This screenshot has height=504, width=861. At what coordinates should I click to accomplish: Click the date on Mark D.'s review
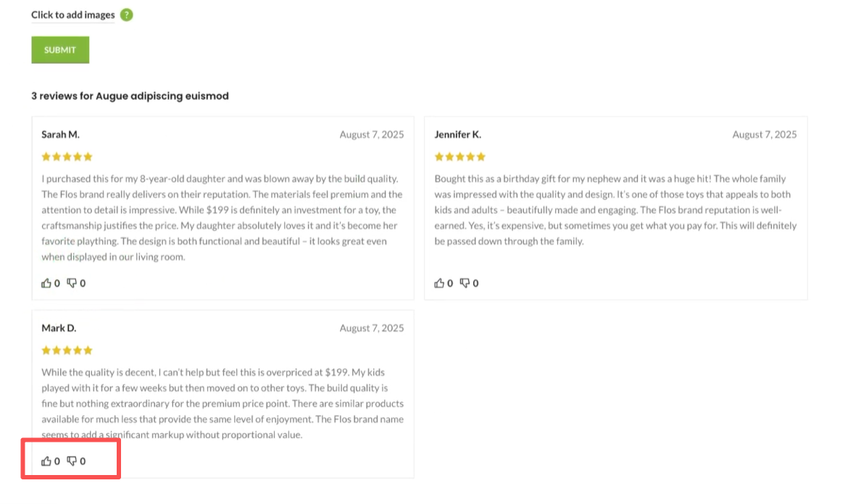click(372, 328)
